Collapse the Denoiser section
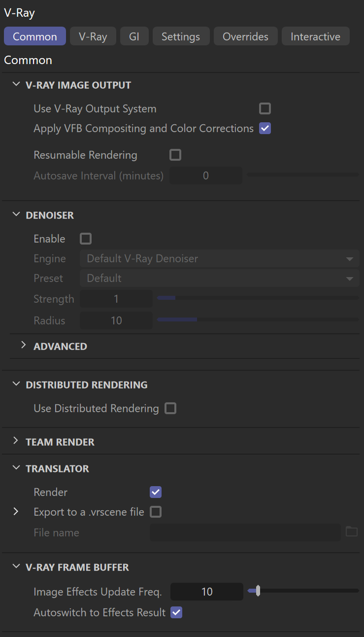This screenshot has width=364, height=637. pos(16,215)
